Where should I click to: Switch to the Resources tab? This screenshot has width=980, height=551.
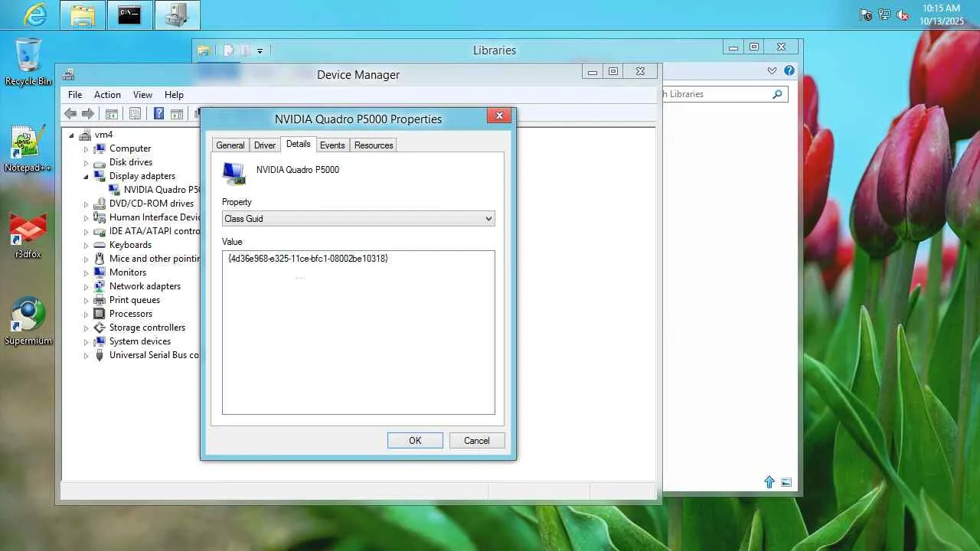coord(374,145)
